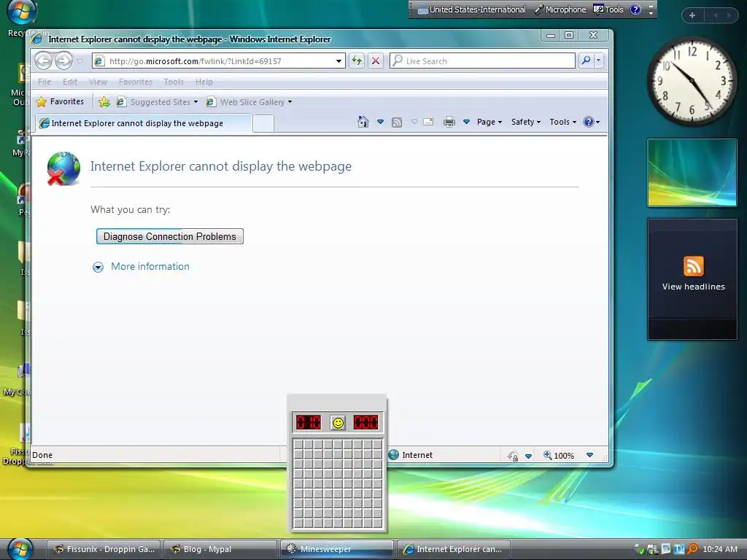Click Tools on the language bar
This screenshot has width=747, height=560.
tap(608, 9)
